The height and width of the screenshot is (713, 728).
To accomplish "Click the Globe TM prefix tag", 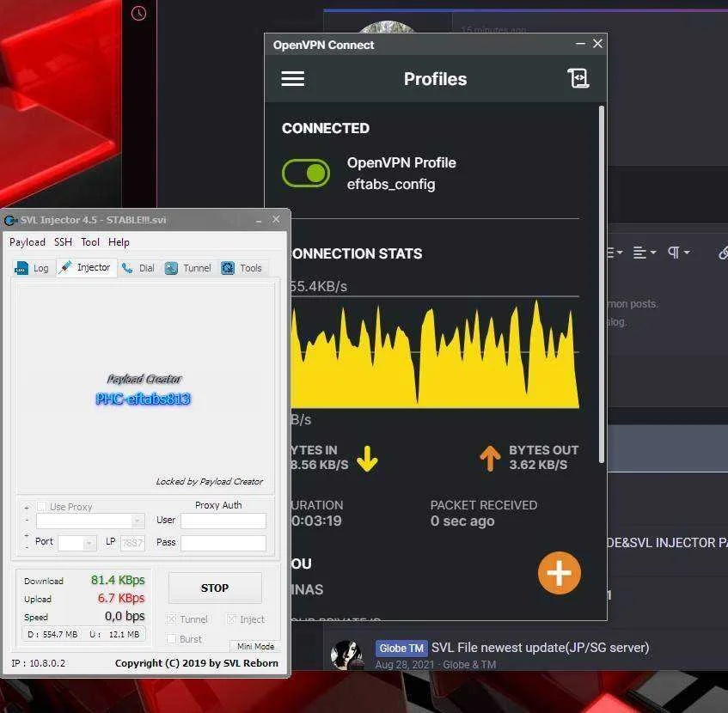I will (401, 648).
